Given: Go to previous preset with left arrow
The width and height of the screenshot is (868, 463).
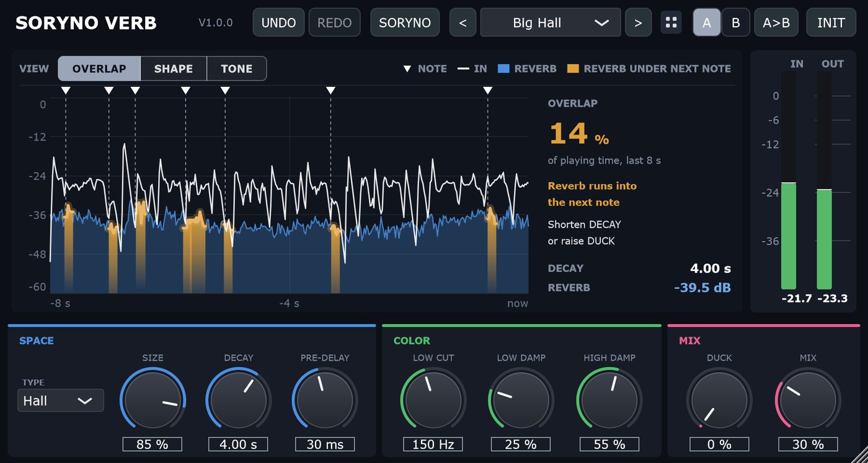Looking at the screenshot, I should point(463,23).
